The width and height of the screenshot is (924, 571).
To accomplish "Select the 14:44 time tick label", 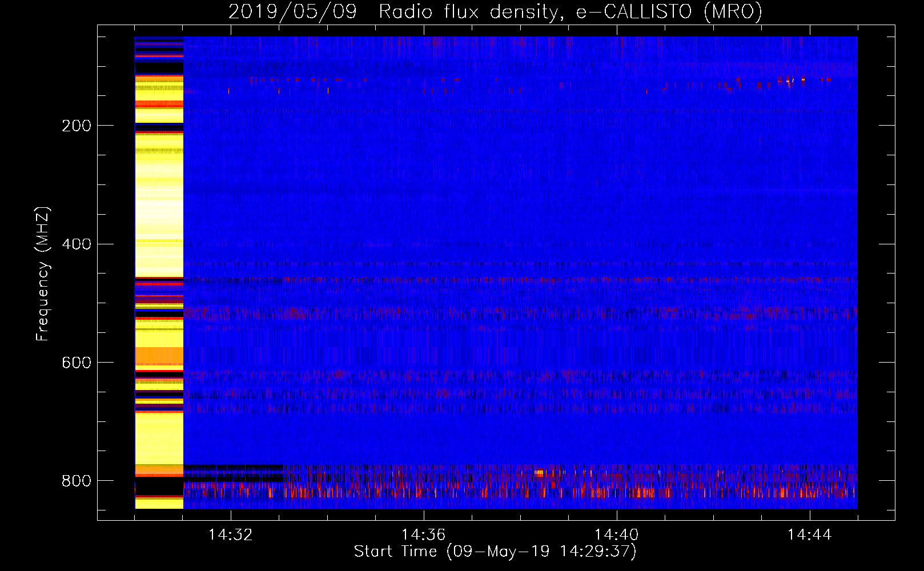I will (x=810, y=534).
